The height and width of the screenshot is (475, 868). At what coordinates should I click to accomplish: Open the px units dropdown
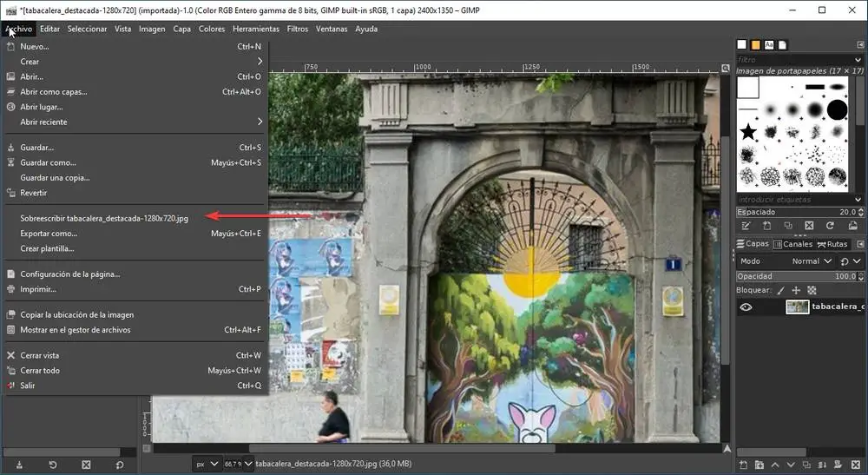(207, 464)
